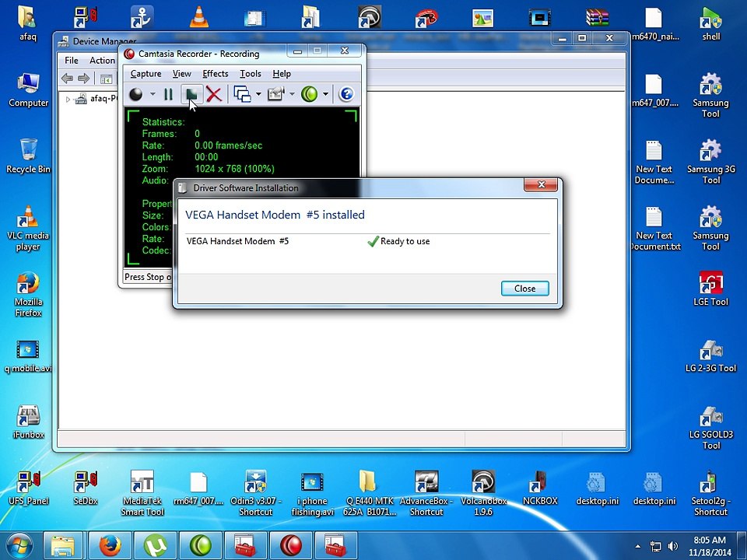
Task: Open LGE Tool desktop shortcut
Action: [x=710, y=289]
